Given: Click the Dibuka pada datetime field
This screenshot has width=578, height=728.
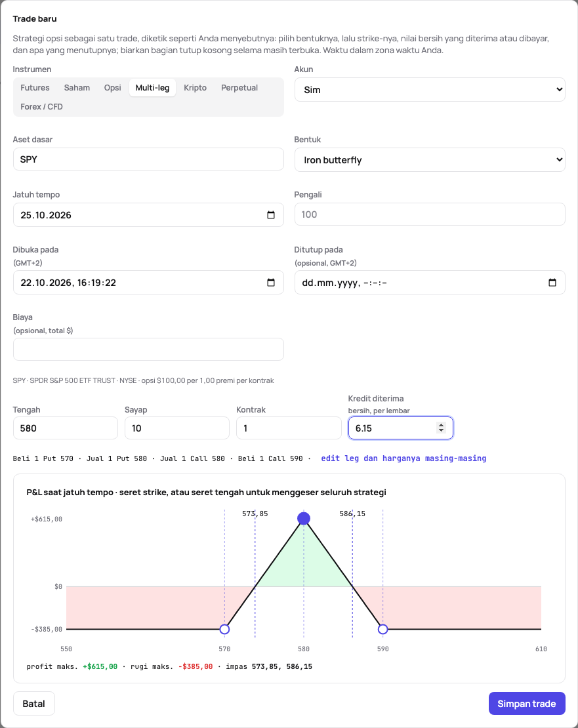Looking at the screenshot, I should click(148, 283).
